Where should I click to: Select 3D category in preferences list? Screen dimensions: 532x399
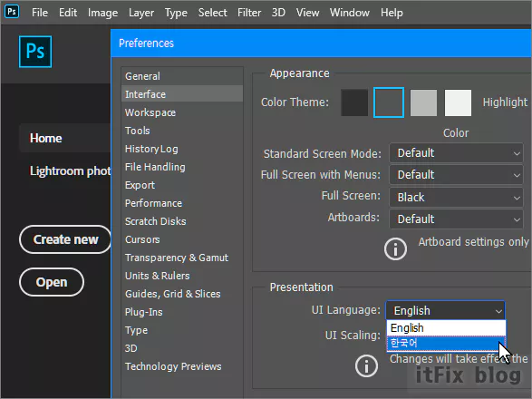182,348
